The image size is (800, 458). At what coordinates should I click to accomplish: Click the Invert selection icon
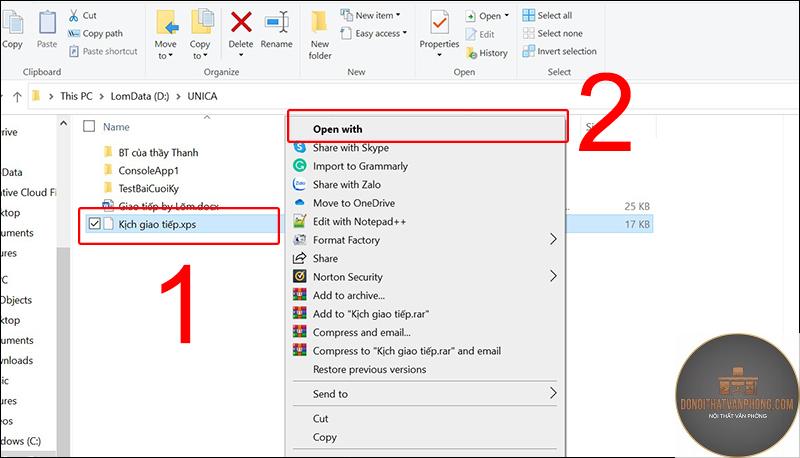click(529, 51)
